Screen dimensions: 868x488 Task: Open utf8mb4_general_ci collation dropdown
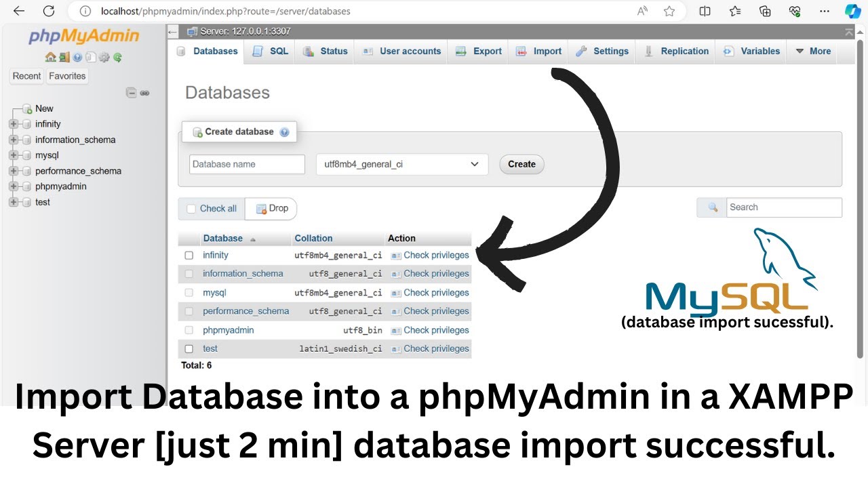tap(402, 164)
